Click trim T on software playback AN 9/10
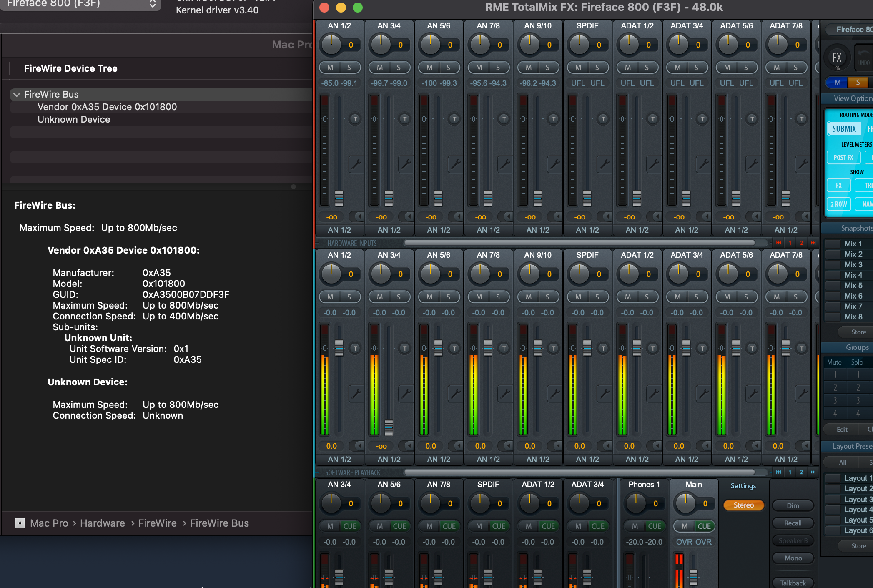The image size is (873, 588). click(x=553, y=348)
